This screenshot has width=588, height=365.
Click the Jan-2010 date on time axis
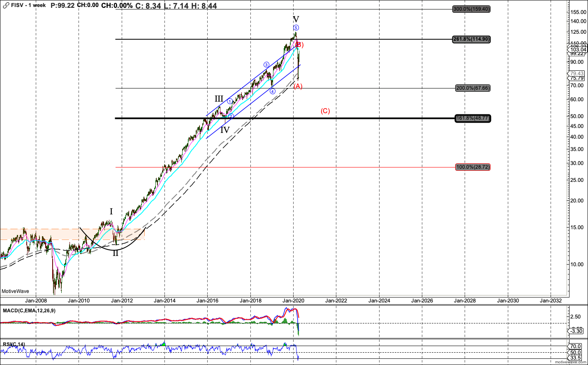[79, 301]
